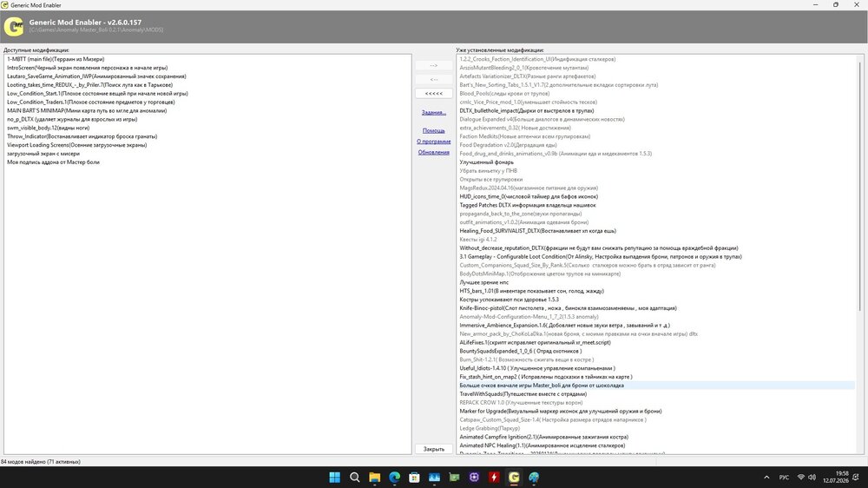
Task: Click the Закрыть button
Action: 433,449
